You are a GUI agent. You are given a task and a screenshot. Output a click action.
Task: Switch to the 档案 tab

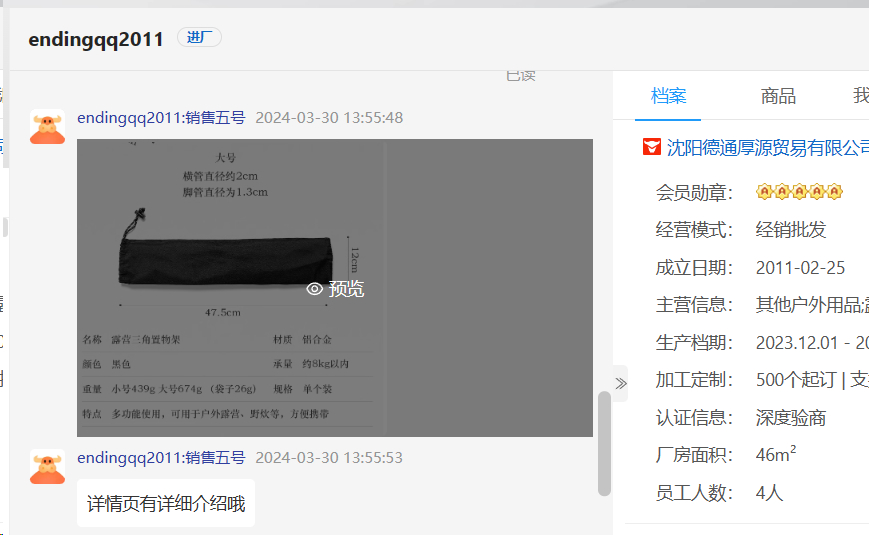pyautogui.click(x=668, y=96)
